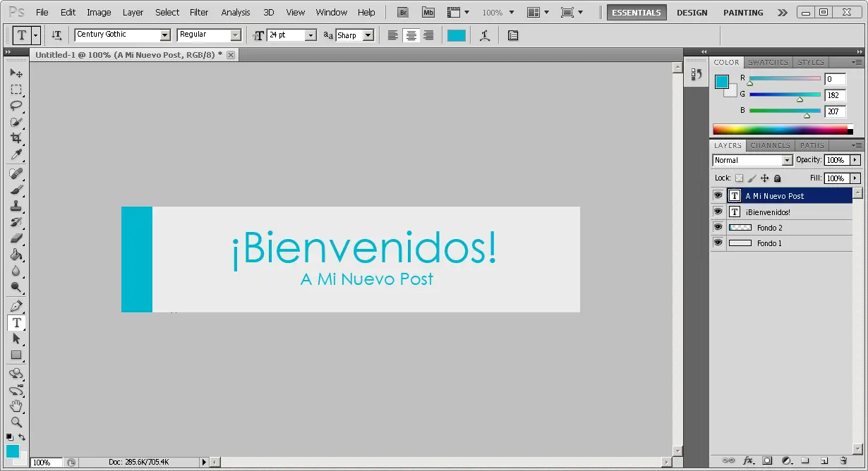The width and height of the screenshot is (868, 471).
Task: Open the Create Warped Text dialog
Action: pos(486,35)
